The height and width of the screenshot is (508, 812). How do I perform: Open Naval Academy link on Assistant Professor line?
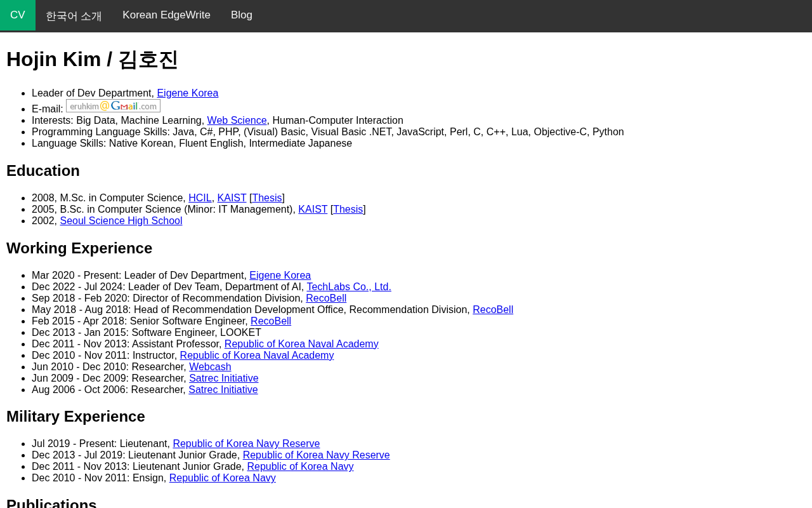(x=301, y=344)
